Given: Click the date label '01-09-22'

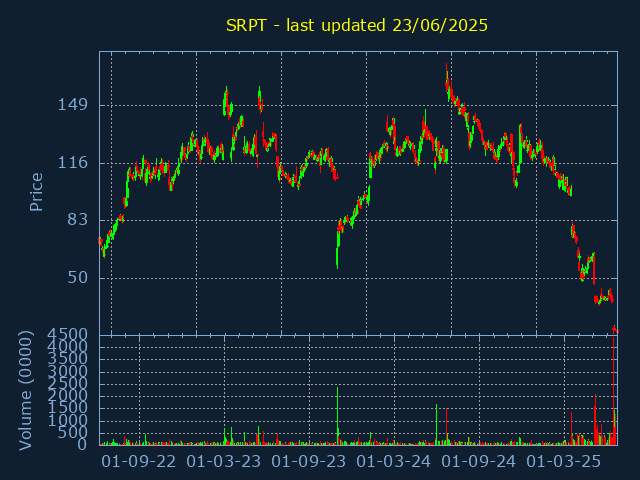Looking at the screenshot, I should tap(139, 462).
